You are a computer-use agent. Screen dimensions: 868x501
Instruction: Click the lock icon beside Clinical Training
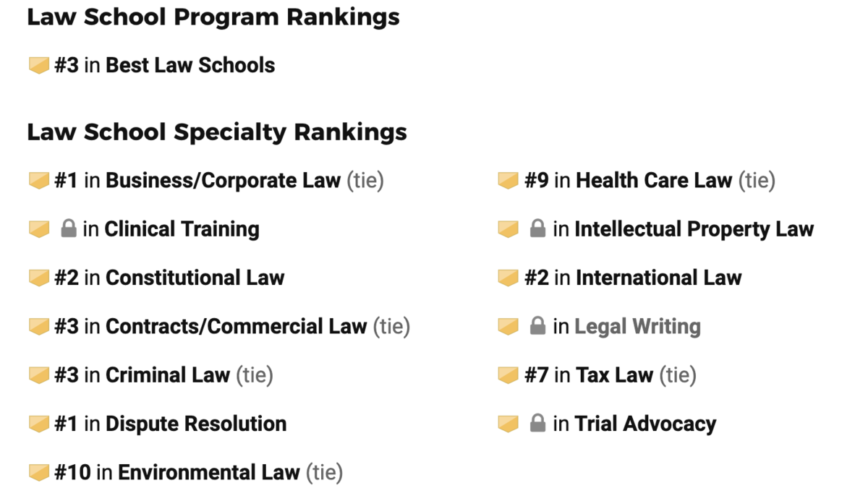69,229
